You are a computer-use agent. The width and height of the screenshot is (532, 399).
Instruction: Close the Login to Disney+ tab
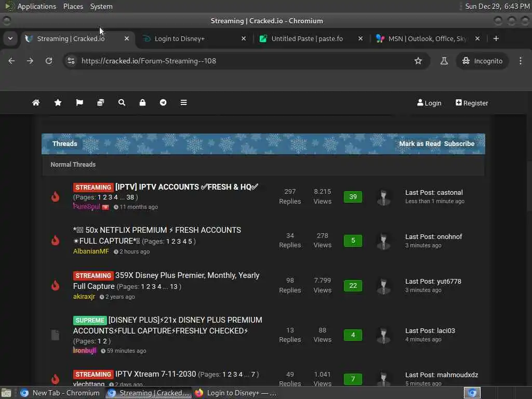[244, 38]
